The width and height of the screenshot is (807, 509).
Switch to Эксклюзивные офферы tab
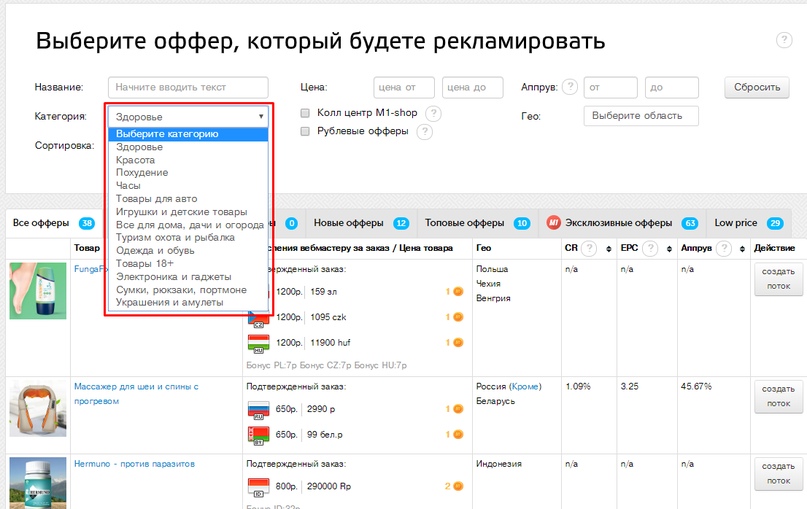pos(622,223)
